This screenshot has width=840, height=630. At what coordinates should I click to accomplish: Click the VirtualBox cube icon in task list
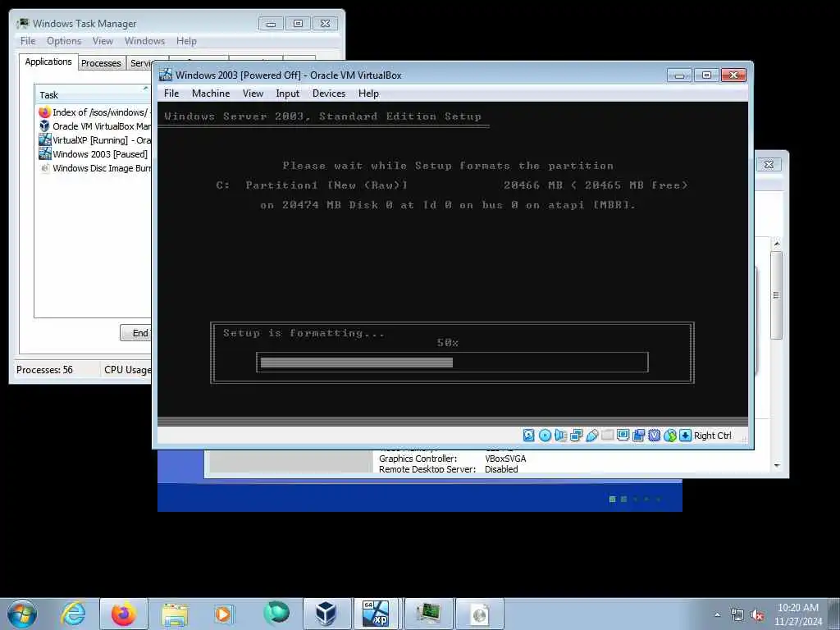44,126
